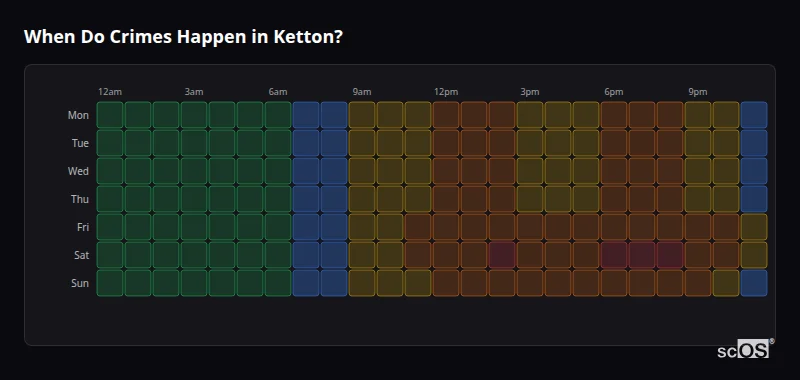
Task: Select the Saturday 6pm red heatmap cell
Action: click(614, 255)
